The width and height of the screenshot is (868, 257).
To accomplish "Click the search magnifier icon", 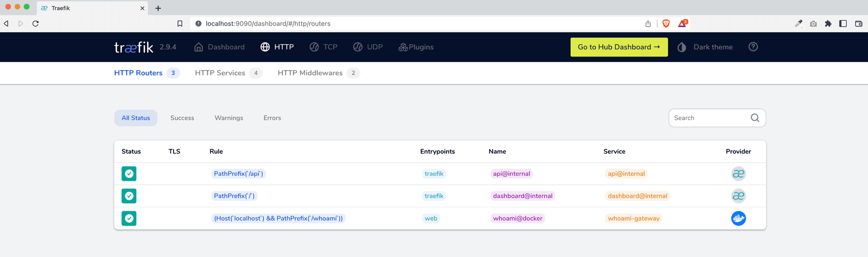I will tap(755, 118).
